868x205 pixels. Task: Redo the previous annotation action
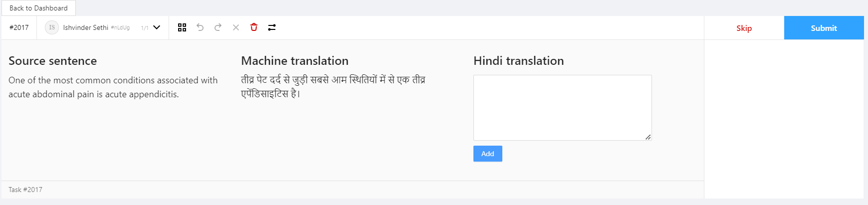tap(218, 27)
